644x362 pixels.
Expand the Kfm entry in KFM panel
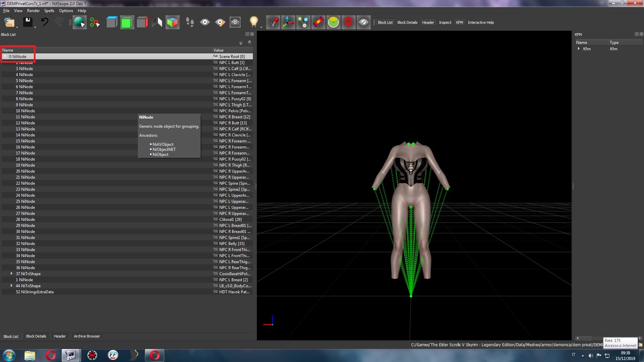[579, 49]
